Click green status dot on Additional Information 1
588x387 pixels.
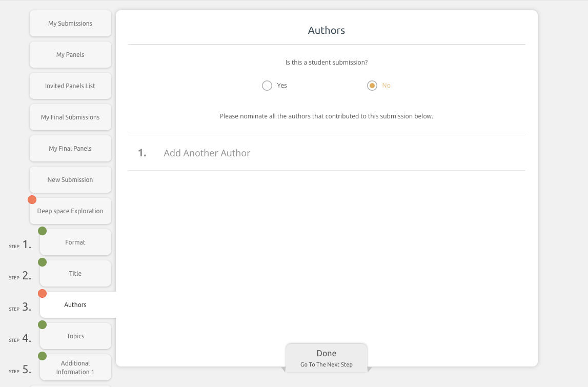pos(43,356)
